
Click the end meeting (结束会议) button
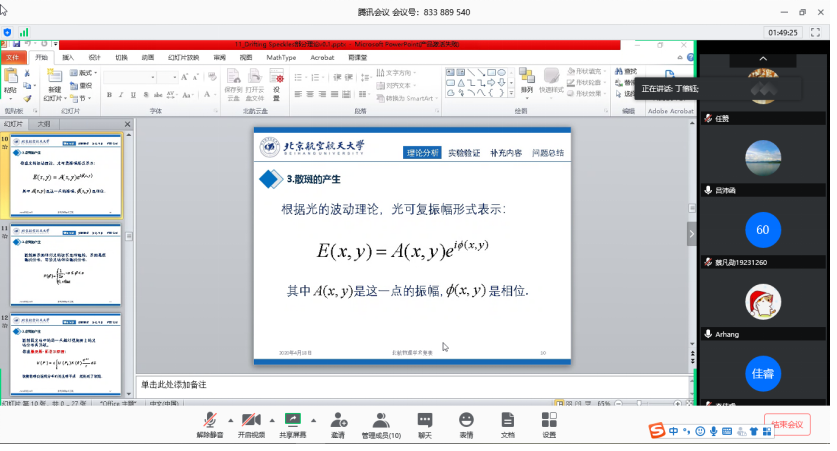pyautogui.click(x=786, y=424)
